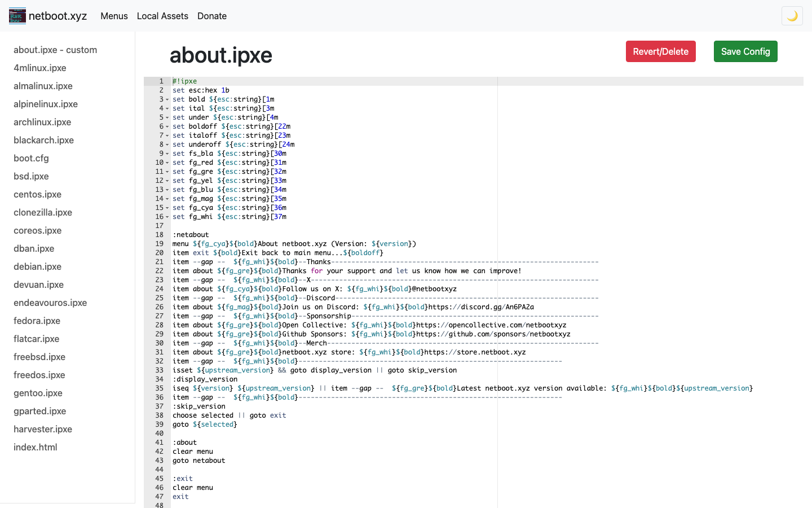
Task: Open alpinelinux.ipxe in the sidebar
Action: tap(46, 104)
